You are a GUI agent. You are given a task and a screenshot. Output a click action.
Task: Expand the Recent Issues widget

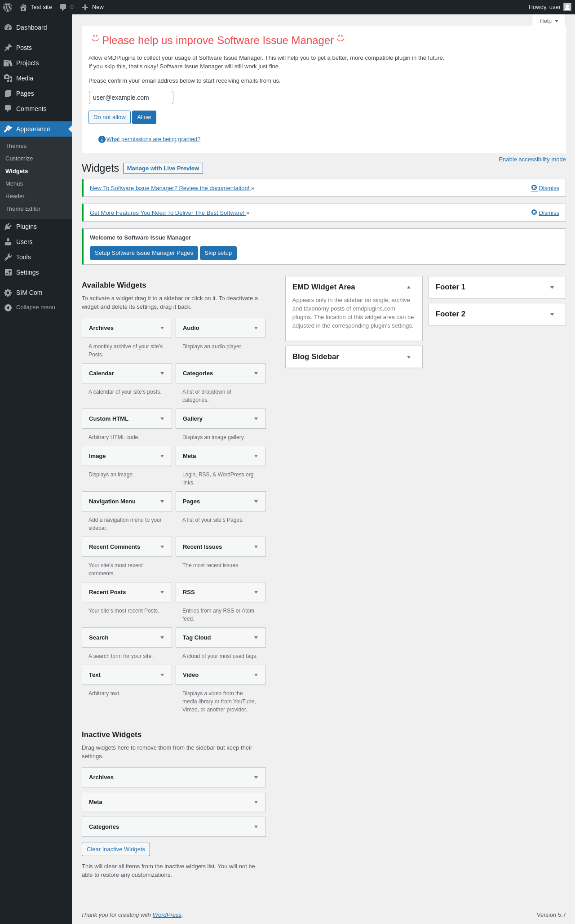point(256,547)
